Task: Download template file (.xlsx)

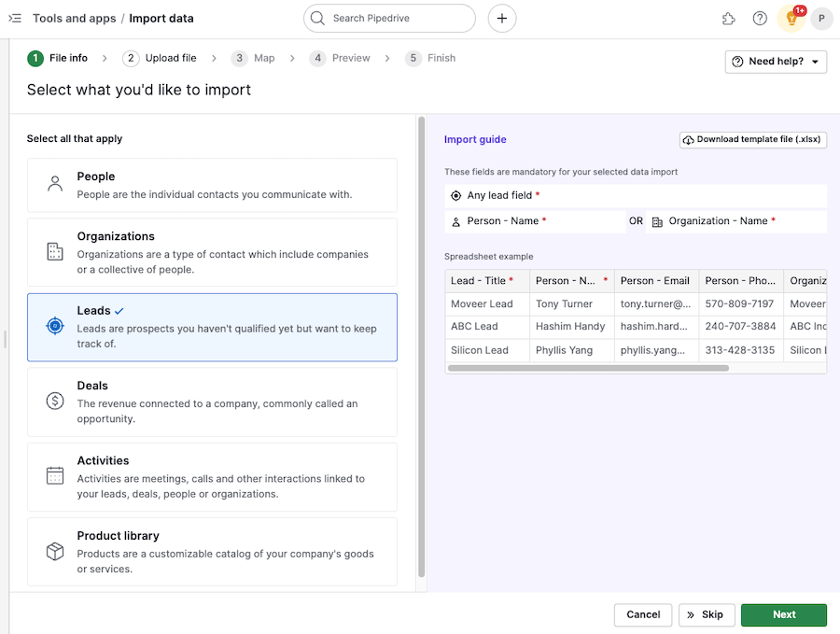Action: (x=753, y=139)
